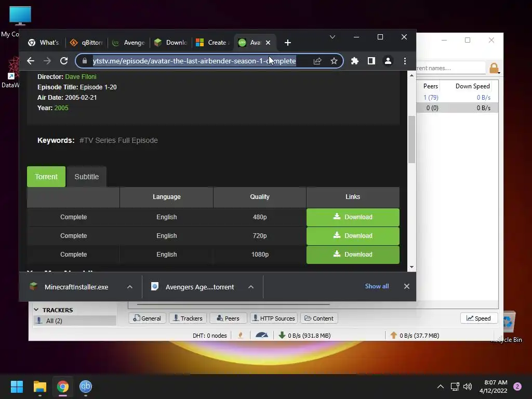Switch to the Avengers tab
The width and height of the screenshot is (532, 399).
pyautogui.click(x=128, y=43)
